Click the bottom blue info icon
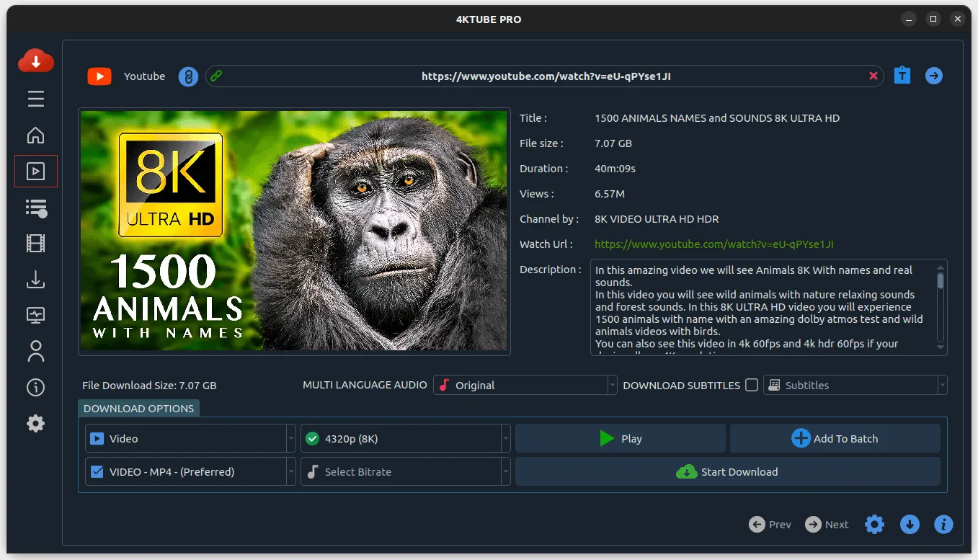The image size is (978, 560). [943, 525]
